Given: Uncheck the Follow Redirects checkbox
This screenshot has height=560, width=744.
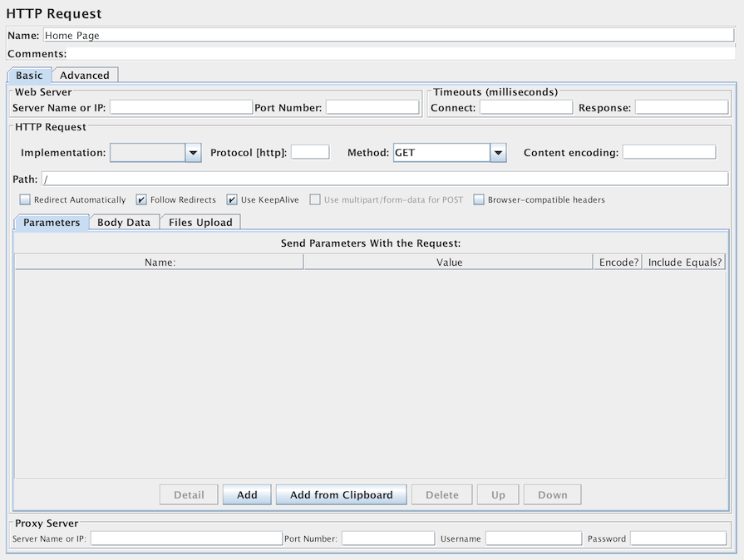Looking at the screenshot, I should (x=141, y=200).
